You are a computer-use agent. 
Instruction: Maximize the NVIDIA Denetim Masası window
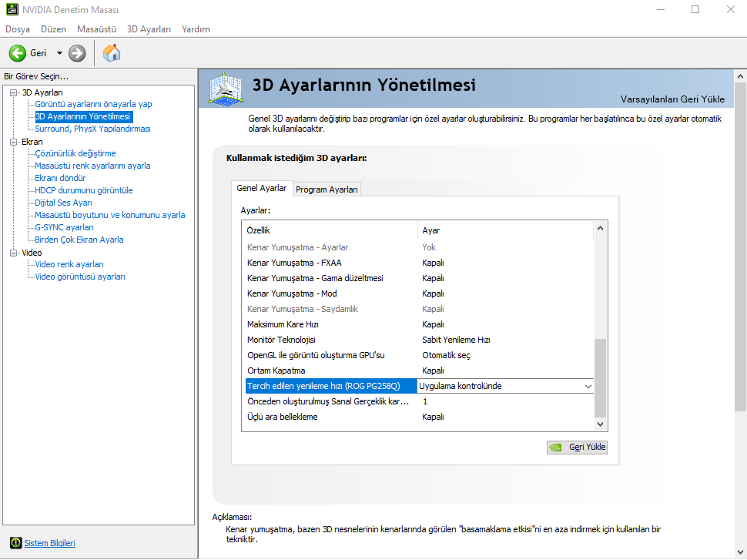pyautogui.click(x=695, y=9)
